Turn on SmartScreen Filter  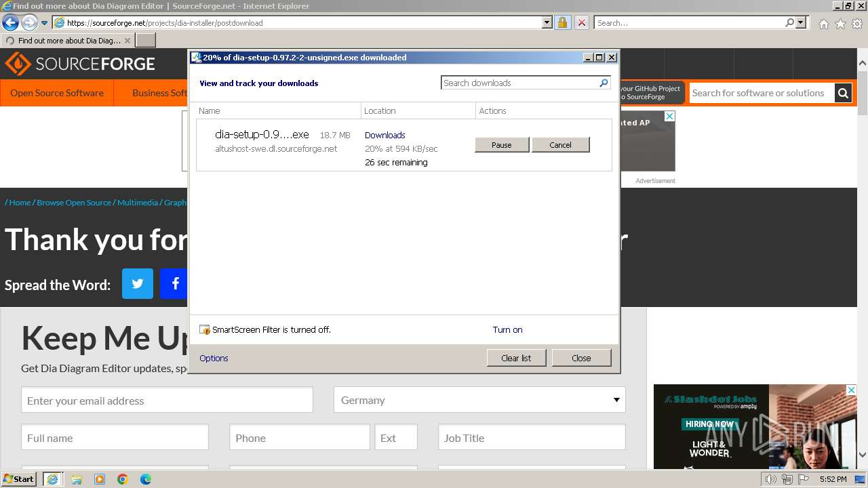(x=507, y=330)
